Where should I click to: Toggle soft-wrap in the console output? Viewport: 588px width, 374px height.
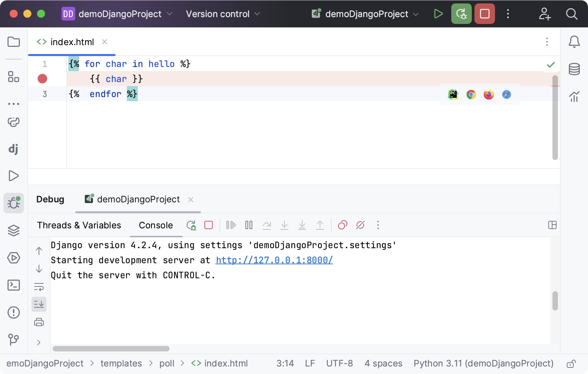tap(39, 287)
